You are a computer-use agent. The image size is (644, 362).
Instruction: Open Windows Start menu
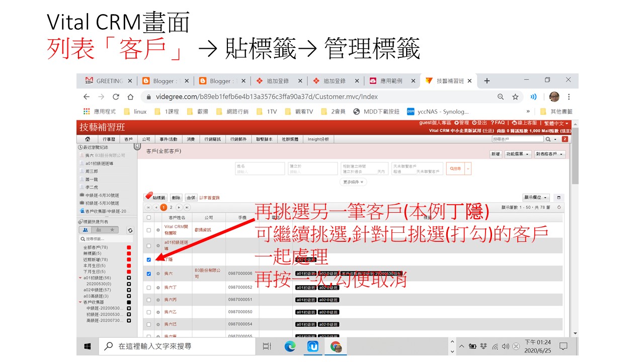tap(87, 346)
